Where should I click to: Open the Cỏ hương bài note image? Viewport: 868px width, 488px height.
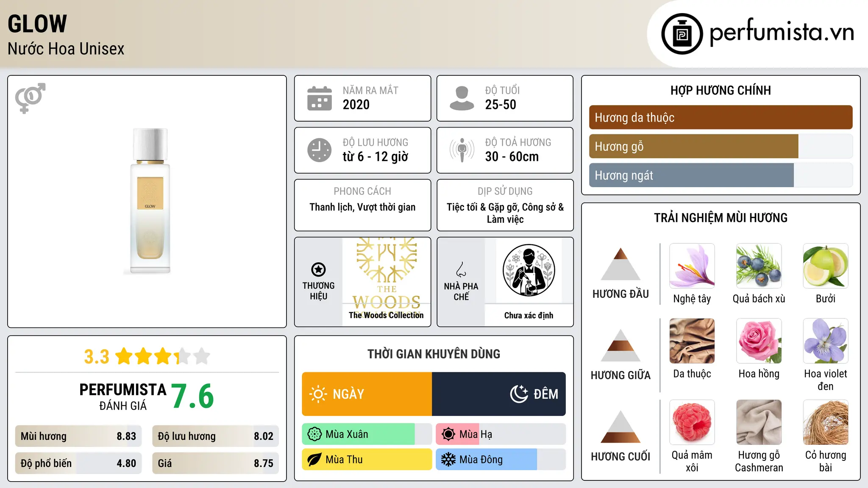(x=826, y=422)
